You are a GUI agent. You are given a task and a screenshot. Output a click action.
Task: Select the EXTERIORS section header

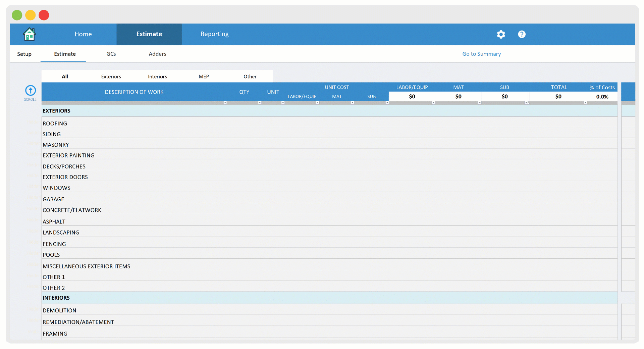[329, 111]
